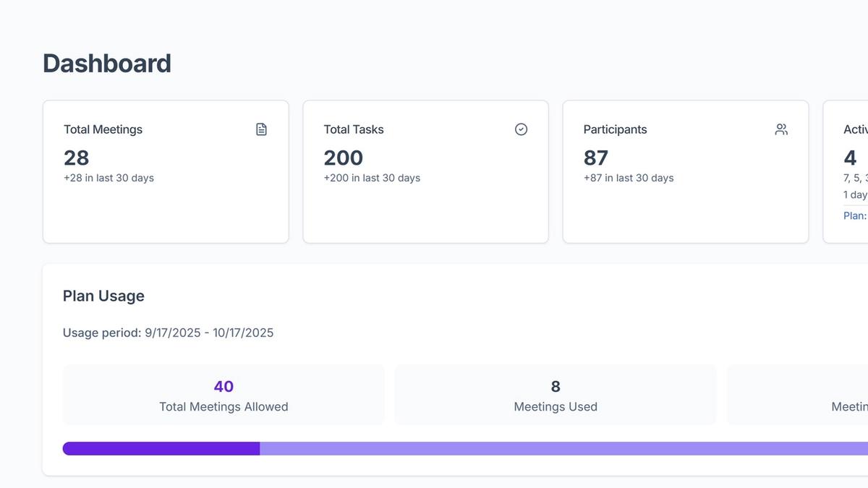Click '+28 in last 30 days' text
868x488 pixels.
coord(109,178)
